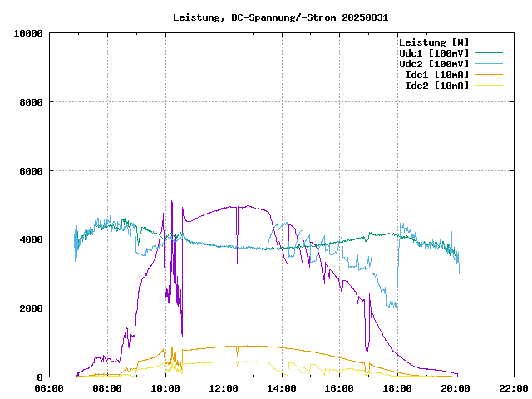Screen dimensions: 532x399
Task: Select the 8000 y-axis tick label
Action: 31,102
